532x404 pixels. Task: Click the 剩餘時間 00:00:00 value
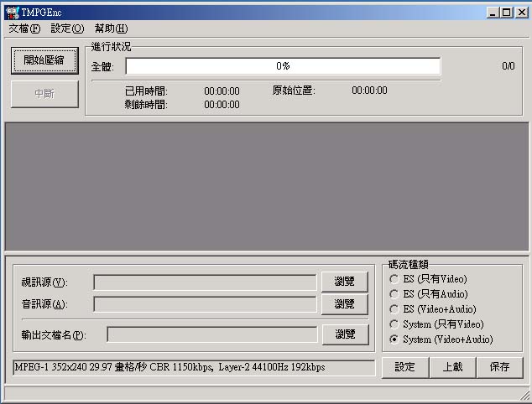point(222,105)
